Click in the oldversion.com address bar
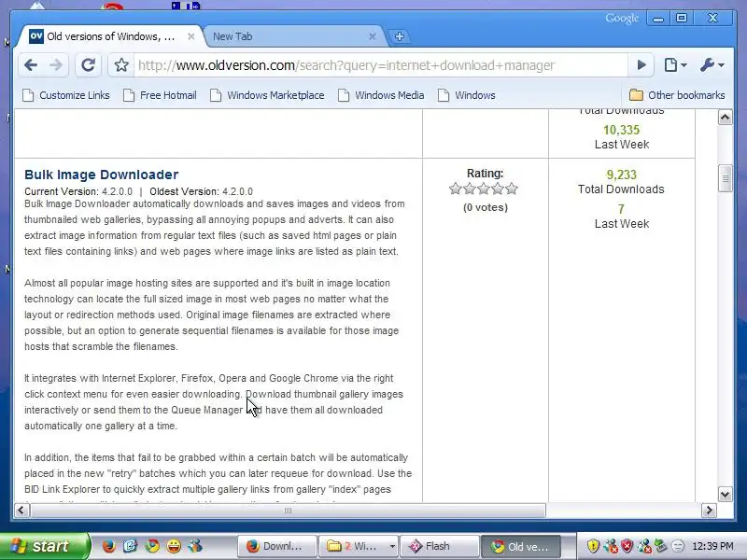Image resolution: width=747 pixels, height=560 pixels. 381,65
